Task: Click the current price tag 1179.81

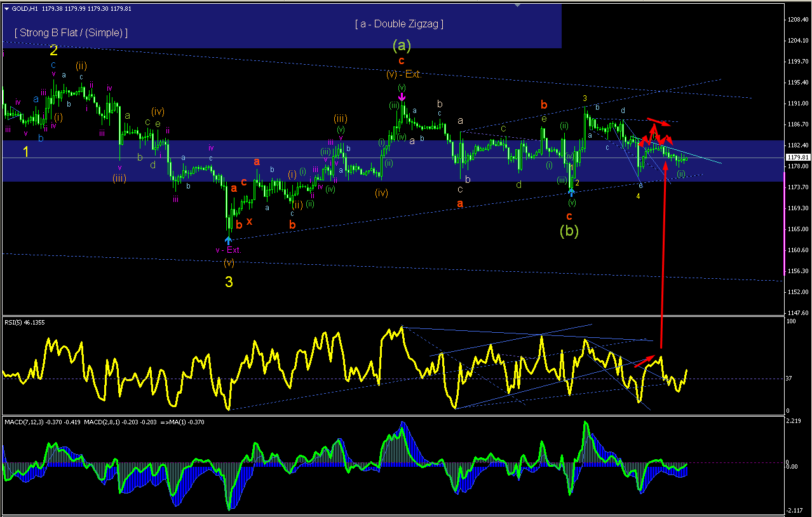Action: click(x=798, y=158)
